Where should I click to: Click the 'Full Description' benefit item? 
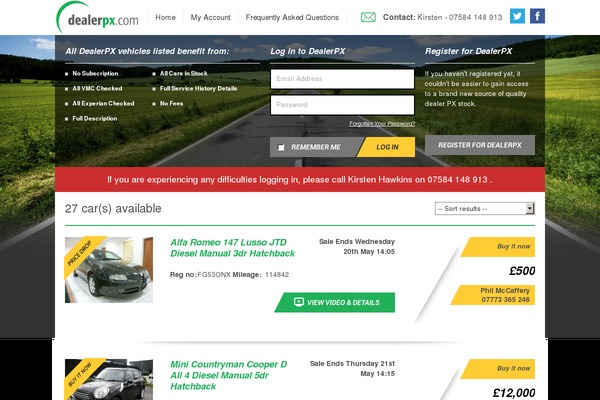point(95,119)
